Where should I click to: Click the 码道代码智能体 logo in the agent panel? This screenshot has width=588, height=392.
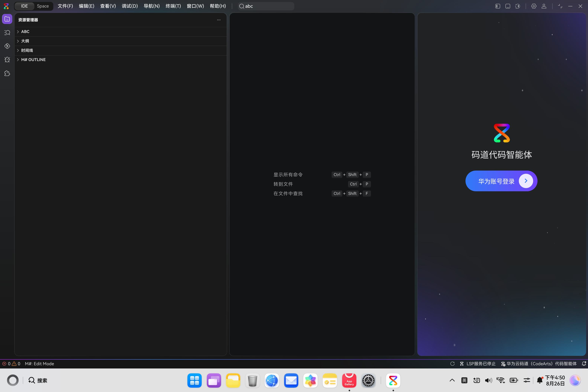pos(502,133)
